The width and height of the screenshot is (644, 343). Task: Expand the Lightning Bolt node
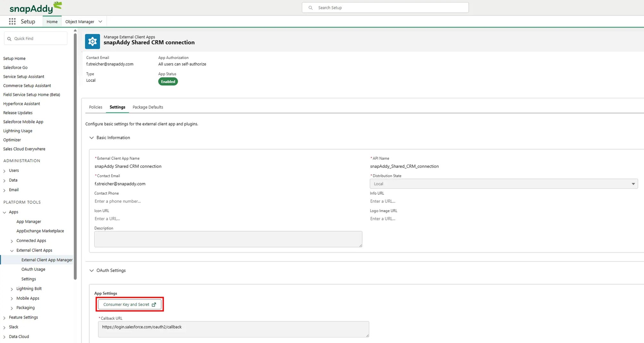[x=12, y=289]
